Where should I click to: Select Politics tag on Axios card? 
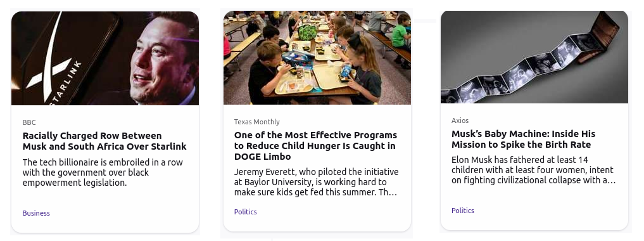[x=463, y=211]
